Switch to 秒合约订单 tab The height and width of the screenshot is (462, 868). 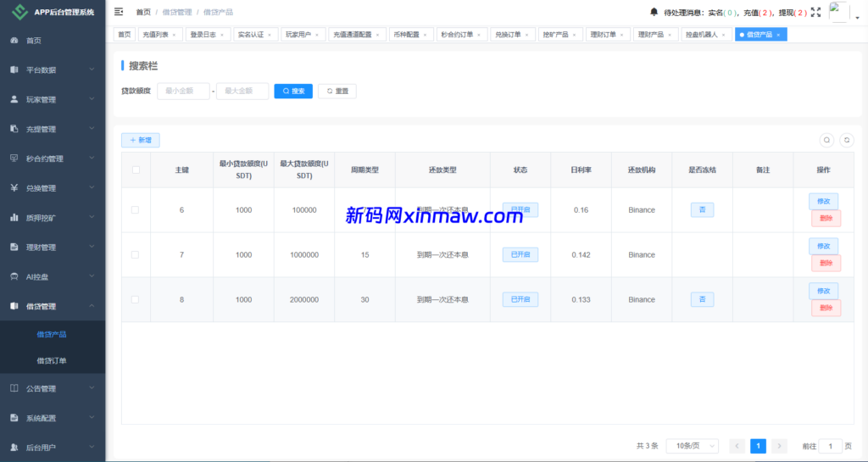tap(460, 34)
